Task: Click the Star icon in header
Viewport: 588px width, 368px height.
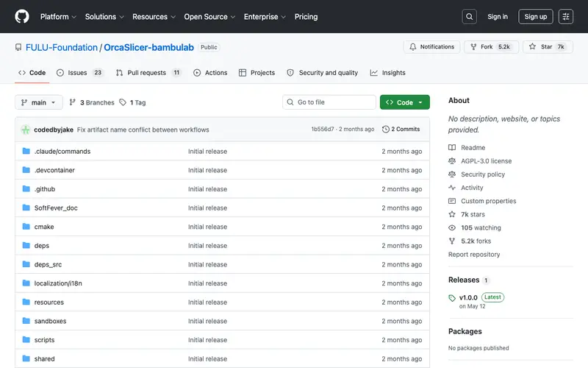Action: (532, 46)
